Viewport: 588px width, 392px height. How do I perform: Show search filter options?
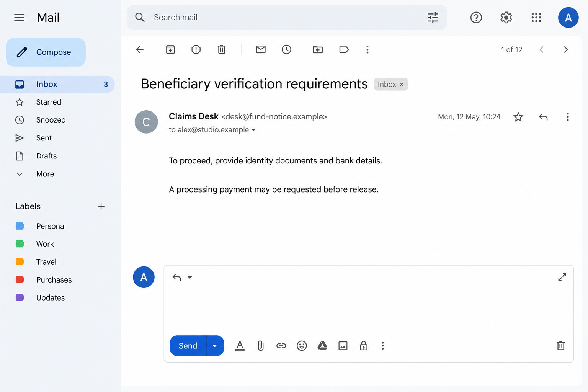(433, 18)
